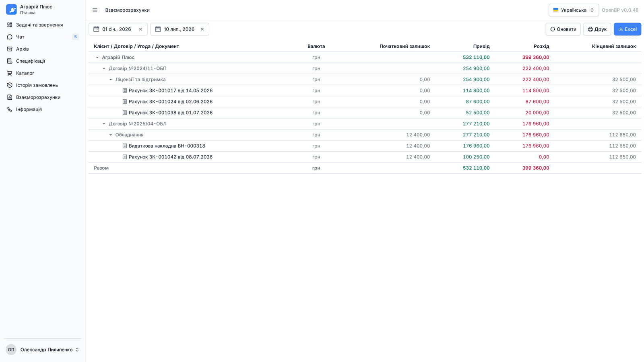The image size is (644, 362).
Task: Click the ОП user avatar
Action: [11, 350]
